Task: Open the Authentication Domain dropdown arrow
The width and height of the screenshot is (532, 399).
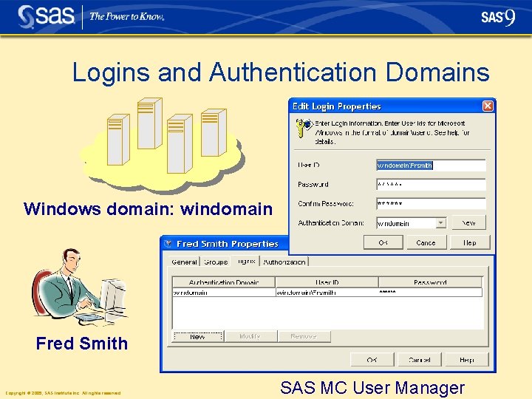Action: tap(440, 223)
